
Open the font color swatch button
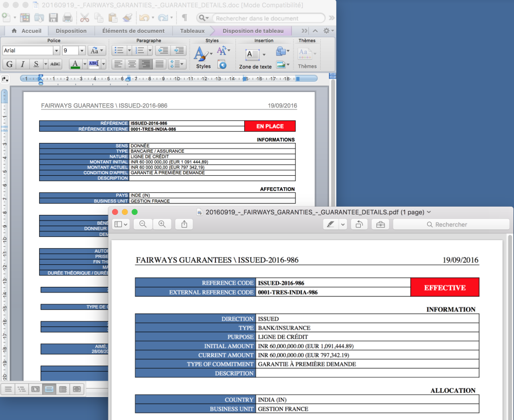[75, 64]
